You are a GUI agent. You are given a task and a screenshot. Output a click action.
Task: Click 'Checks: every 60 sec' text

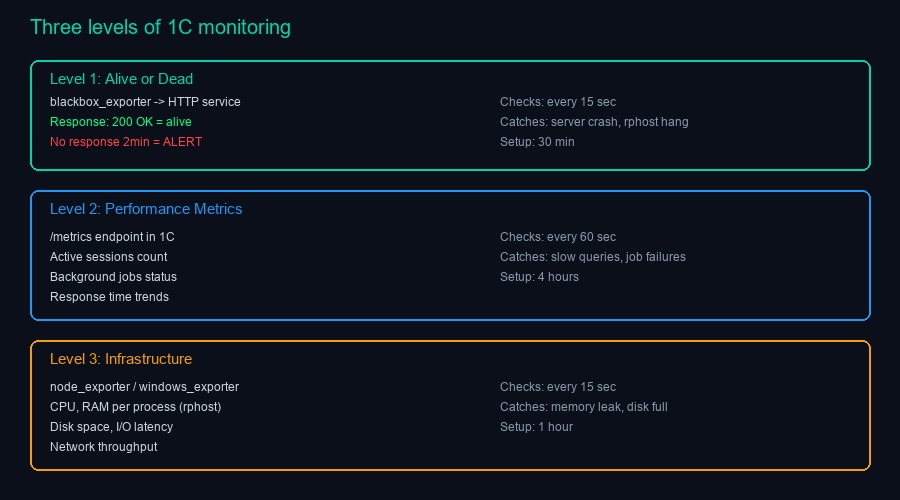(558, 237)
